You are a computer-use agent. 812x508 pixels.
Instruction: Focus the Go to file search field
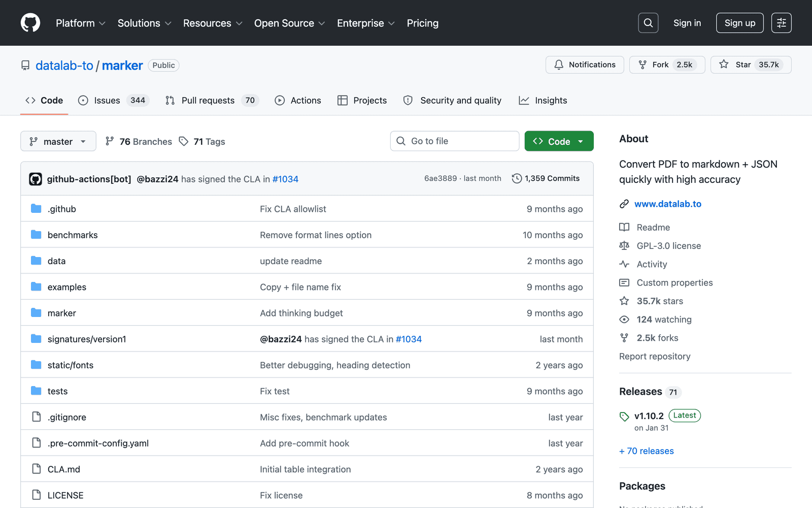click(x=455, y=141)
